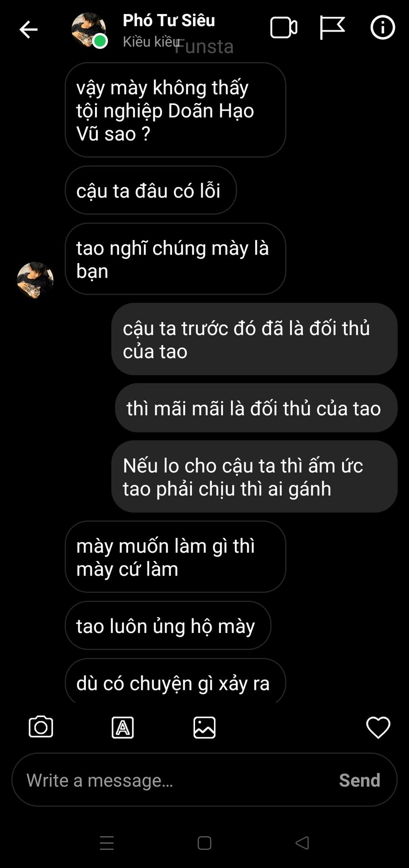Open the image gallery picker icon
The image size is (409, 868).
pos(204,727)
